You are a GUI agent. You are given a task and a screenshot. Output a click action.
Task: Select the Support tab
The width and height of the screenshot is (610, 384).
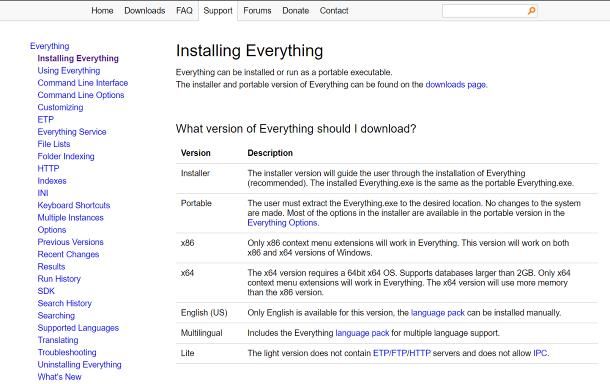point(218,11)
